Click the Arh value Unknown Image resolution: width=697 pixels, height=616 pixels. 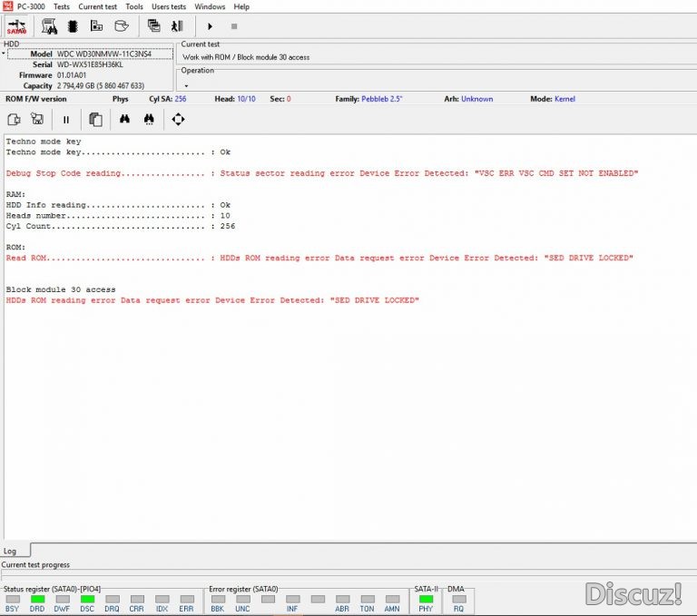[x=477, y=99]
